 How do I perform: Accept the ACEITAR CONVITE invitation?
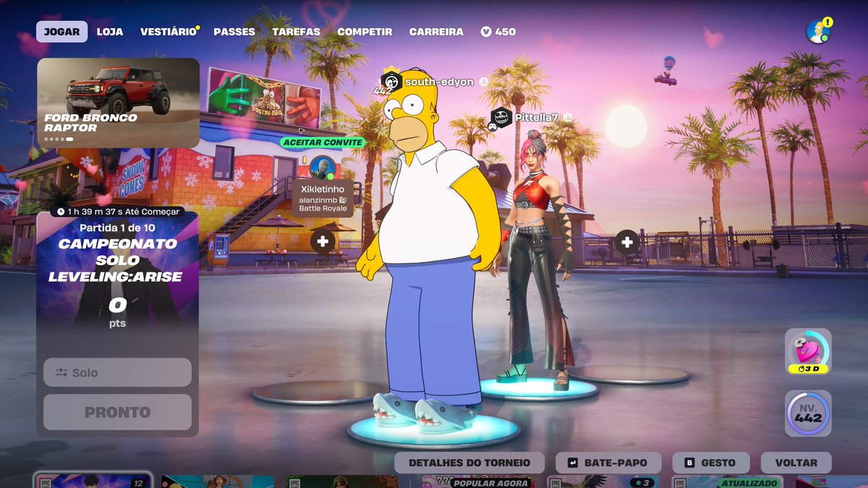(x=323, y=142)
